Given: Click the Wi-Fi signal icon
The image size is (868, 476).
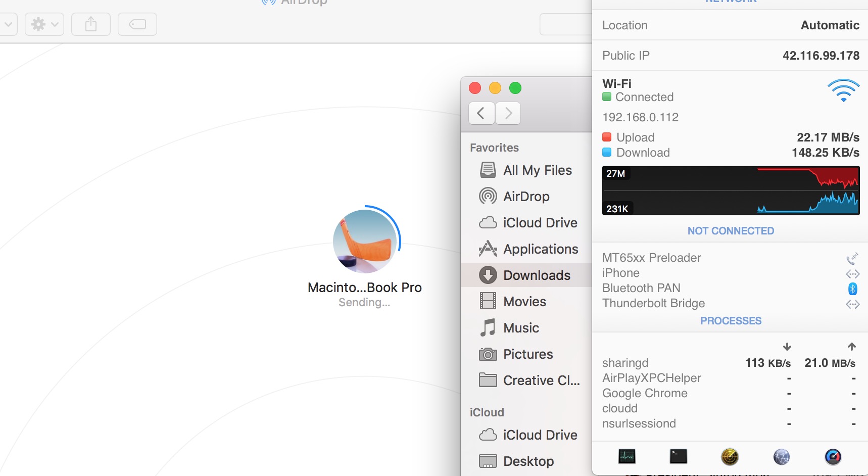Looking at the screenshot, I should tap(843, 90).
